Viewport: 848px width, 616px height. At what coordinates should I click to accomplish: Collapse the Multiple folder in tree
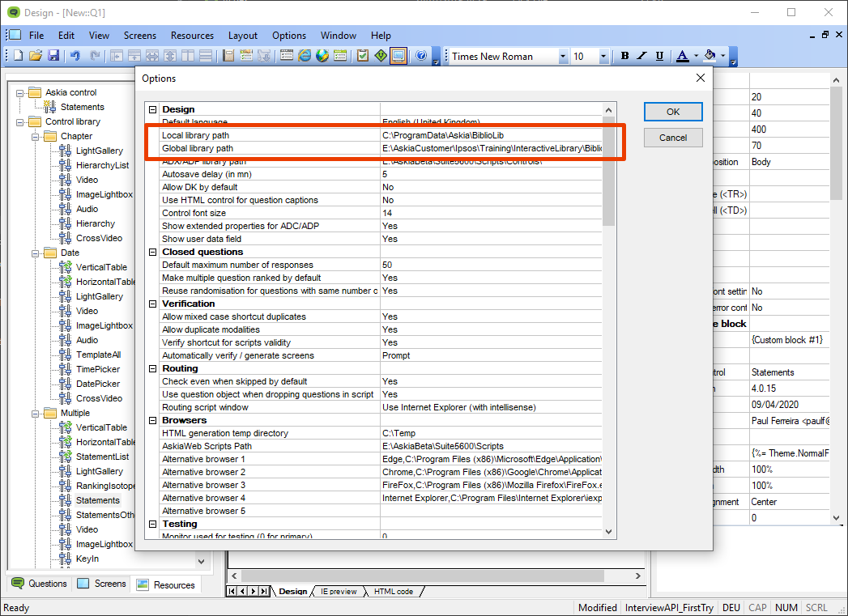35,414
